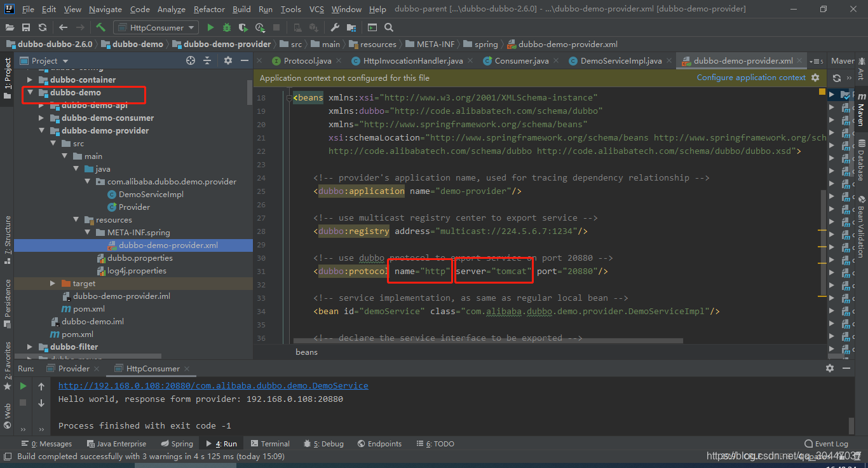
Task: Expand the target folder
Action: (53, 283)
